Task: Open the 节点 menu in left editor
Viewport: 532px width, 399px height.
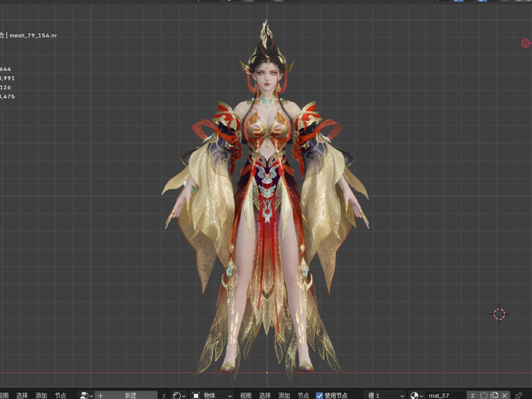Action: coord(60,395)
